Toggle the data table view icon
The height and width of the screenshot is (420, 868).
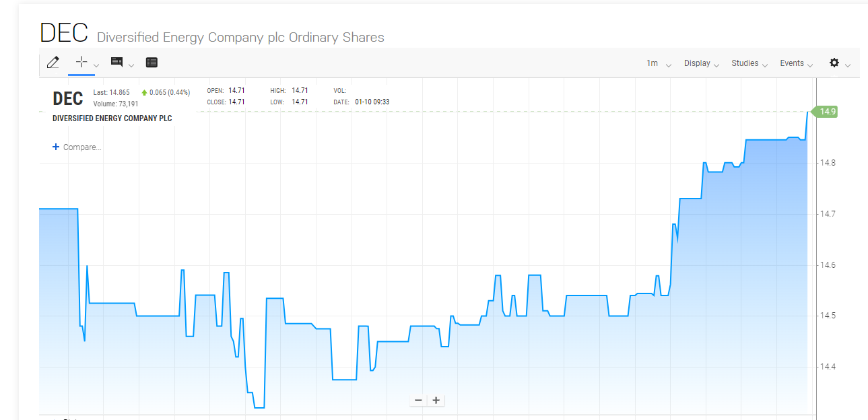click(x=152, y=63)
